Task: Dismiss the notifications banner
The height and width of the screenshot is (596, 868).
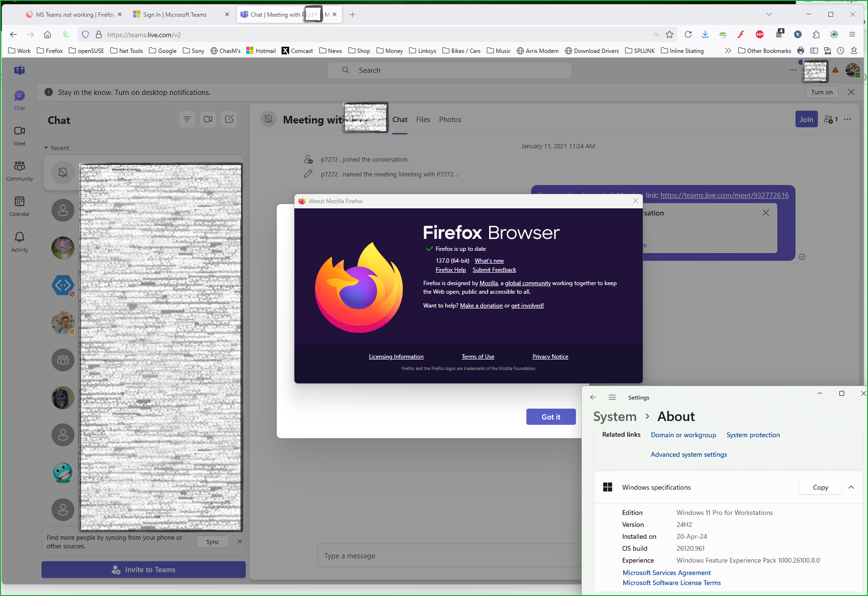Action: click(851, 92)
